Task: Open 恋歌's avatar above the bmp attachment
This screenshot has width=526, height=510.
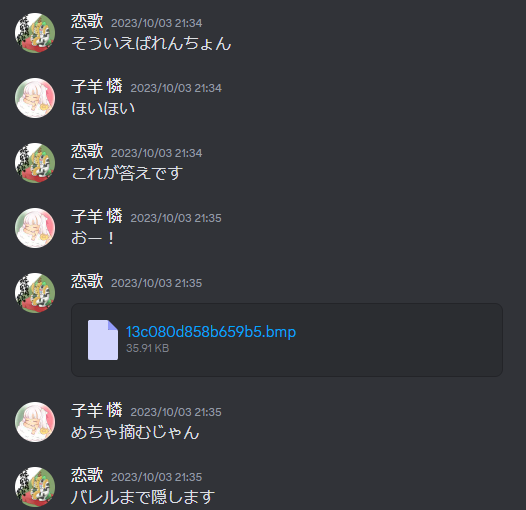Action: coord(35,293)
